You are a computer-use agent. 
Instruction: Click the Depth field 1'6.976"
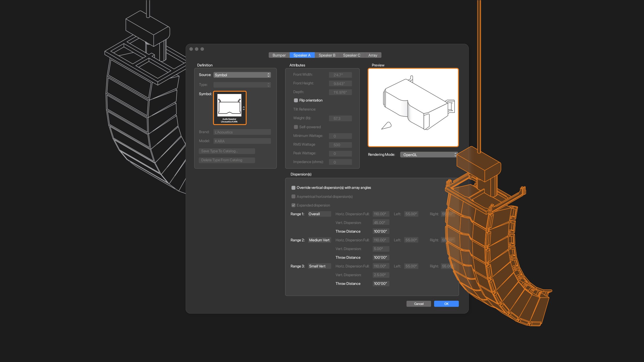click(x=340, y=92)
